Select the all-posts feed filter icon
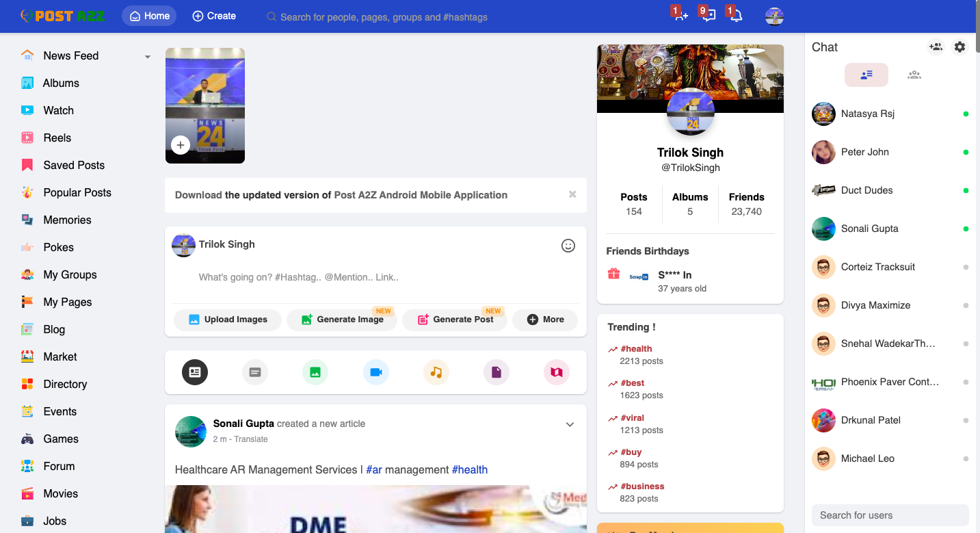 (x=195, y=372)
